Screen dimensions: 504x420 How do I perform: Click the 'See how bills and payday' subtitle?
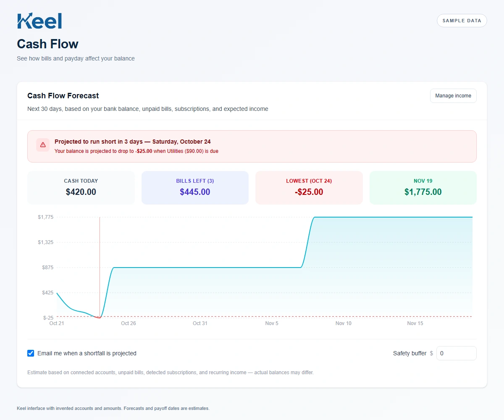coord(76,58)
